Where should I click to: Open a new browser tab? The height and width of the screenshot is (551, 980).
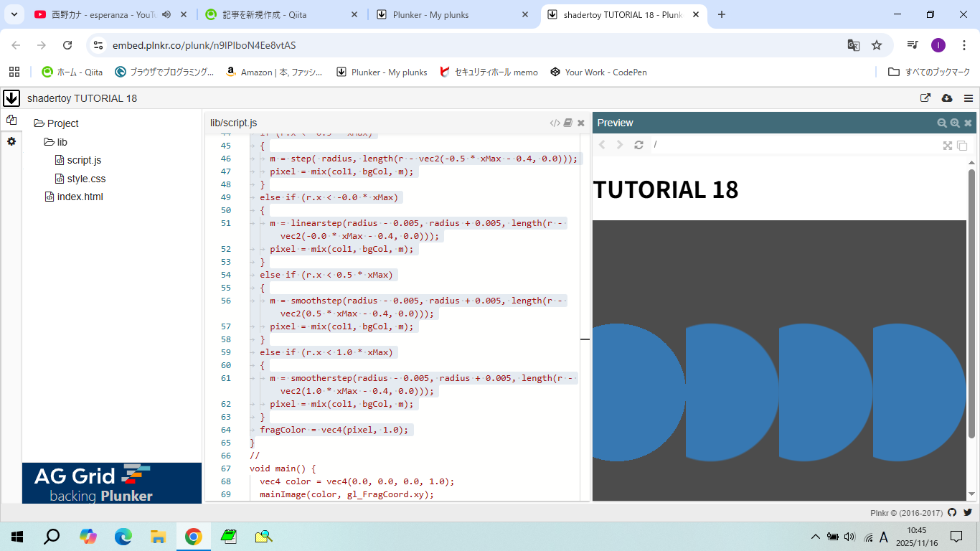(x=722, y=14)
